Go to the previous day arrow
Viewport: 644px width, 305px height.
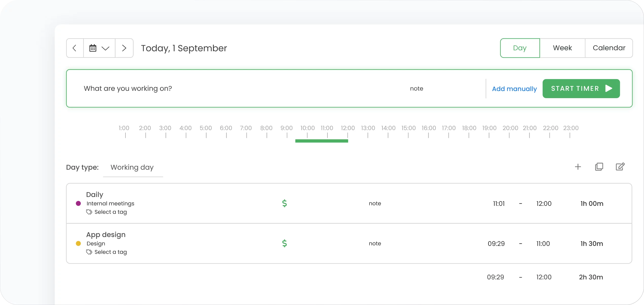75,48
